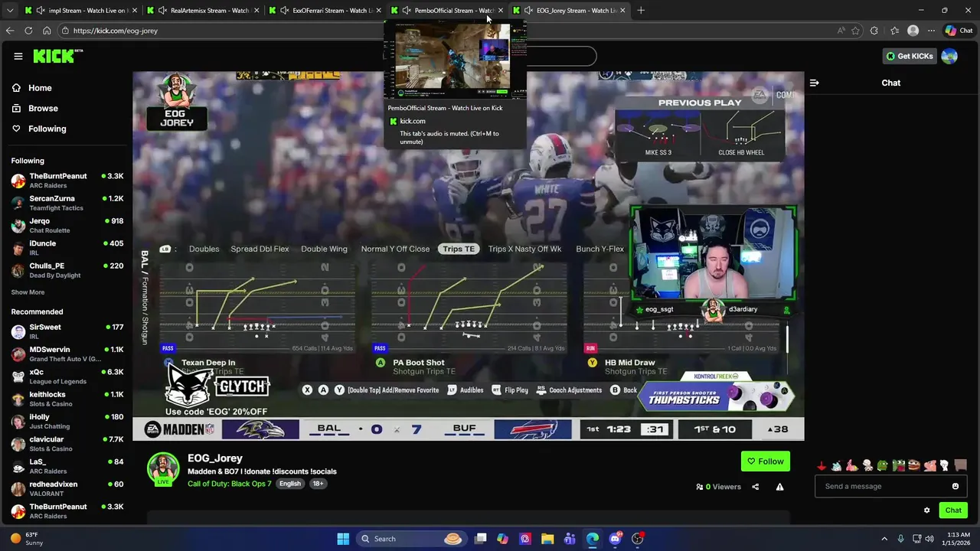Report stream using warning triangle icon
This screenshot has width=980, height=551.
click(x=779, y=487)
